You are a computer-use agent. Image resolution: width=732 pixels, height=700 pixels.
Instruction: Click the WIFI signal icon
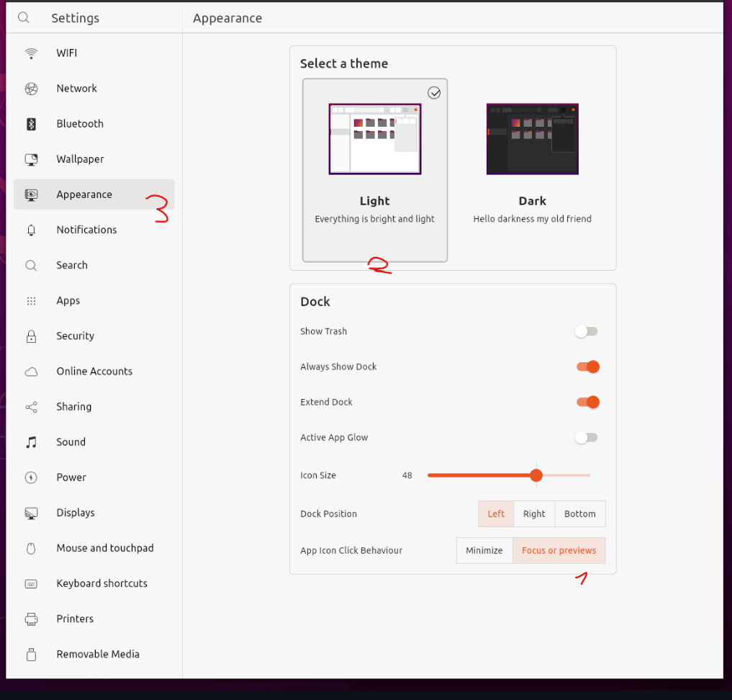coord(31,53)
